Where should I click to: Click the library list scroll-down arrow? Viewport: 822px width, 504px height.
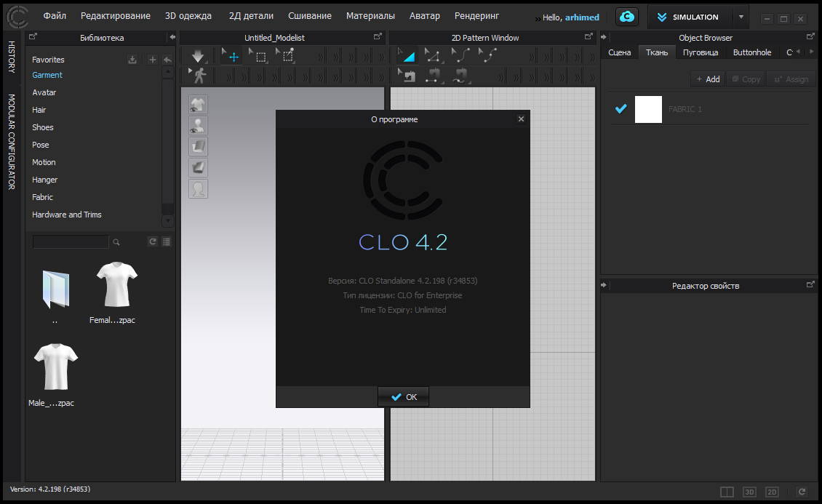[x=168, y=221]
